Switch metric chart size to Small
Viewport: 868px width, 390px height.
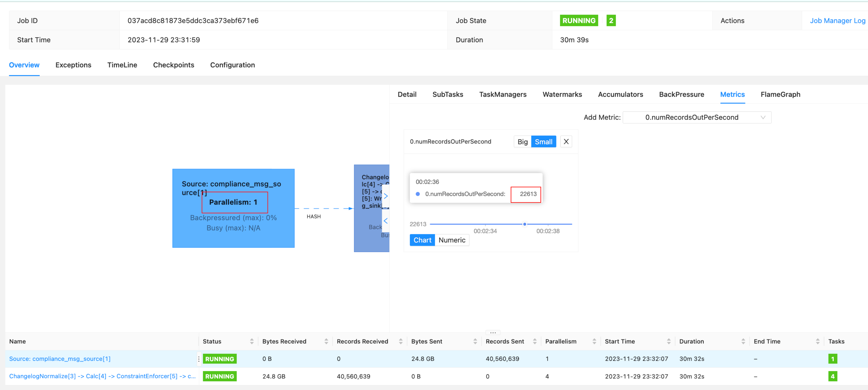click(x=543, y=142)
